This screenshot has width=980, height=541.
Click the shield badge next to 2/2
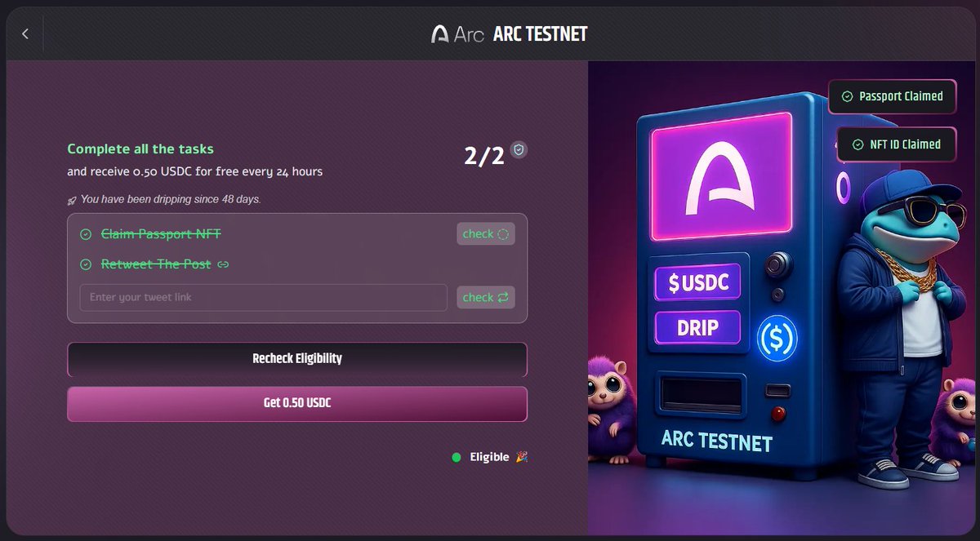[x=519, y=149]
